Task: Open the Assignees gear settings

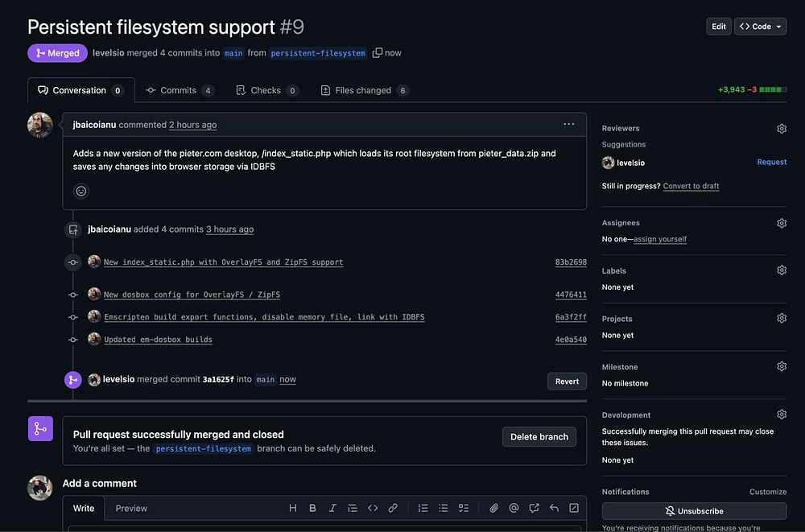Action: pos(782,223)
